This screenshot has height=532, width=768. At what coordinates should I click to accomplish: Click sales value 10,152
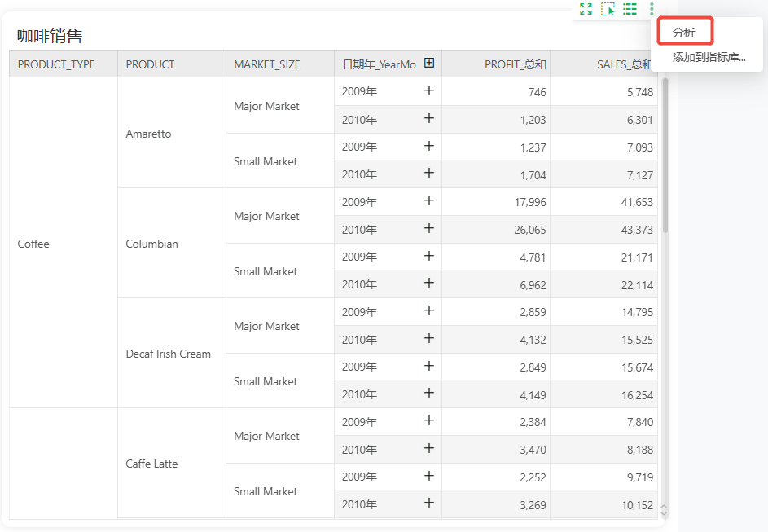(x=637, y=504)
